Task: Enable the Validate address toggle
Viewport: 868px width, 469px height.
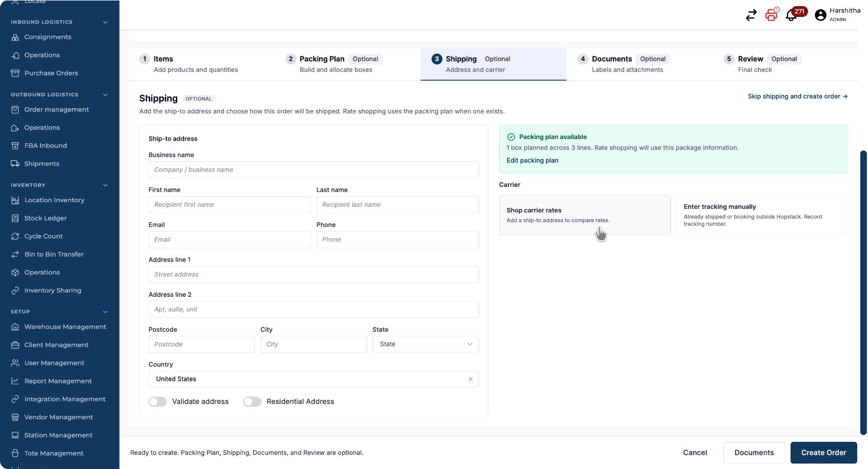Action: (157, 402)
